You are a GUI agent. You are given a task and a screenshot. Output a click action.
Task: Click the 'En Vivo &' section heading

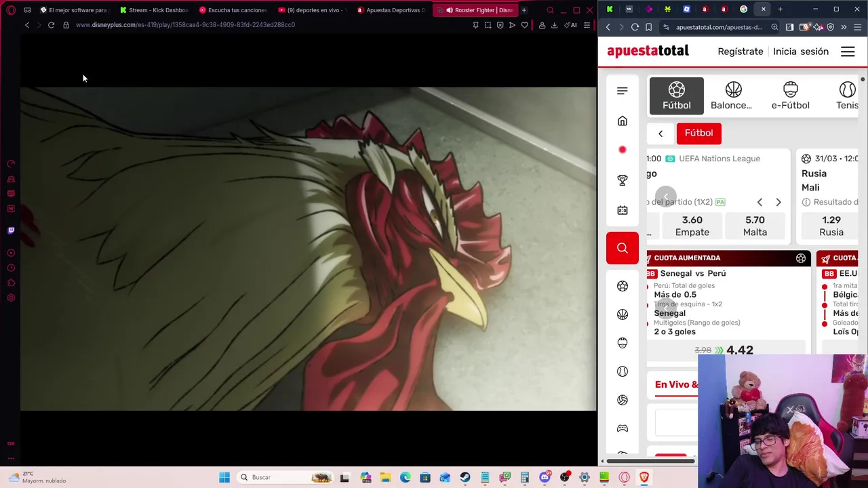point(676,384)
